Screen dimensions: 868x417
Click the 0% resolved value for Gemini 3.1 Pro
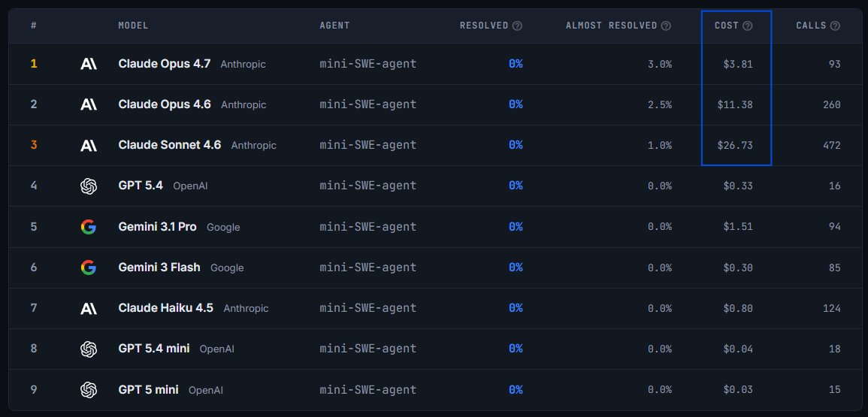click(516, 226)
